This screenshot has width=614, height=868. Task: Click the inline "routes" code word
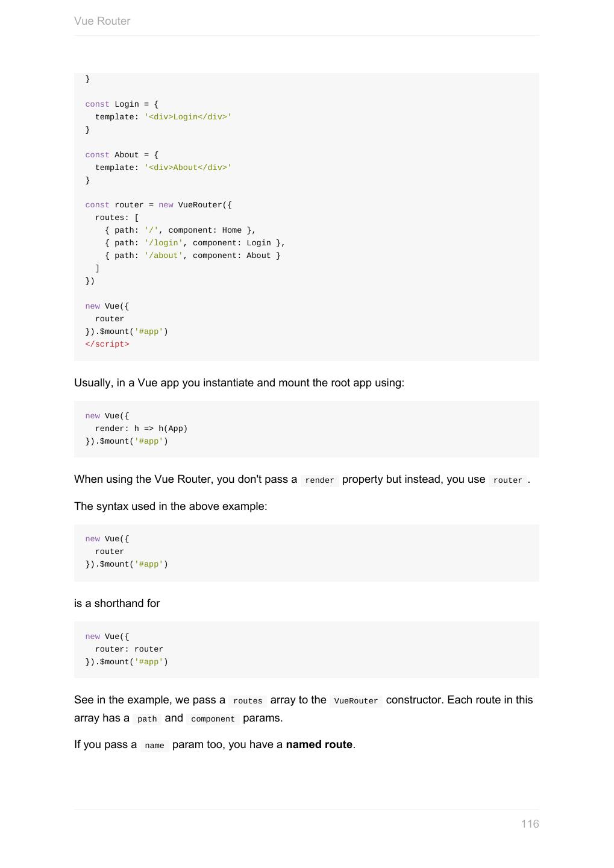(248, 701)
